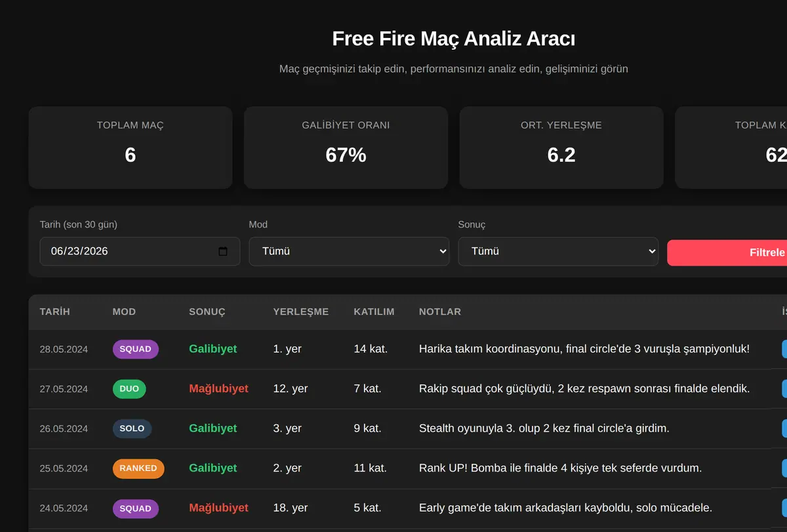Open the calendar picker icon in date field
Screen dimensions: 787x532
click(223, 251)
